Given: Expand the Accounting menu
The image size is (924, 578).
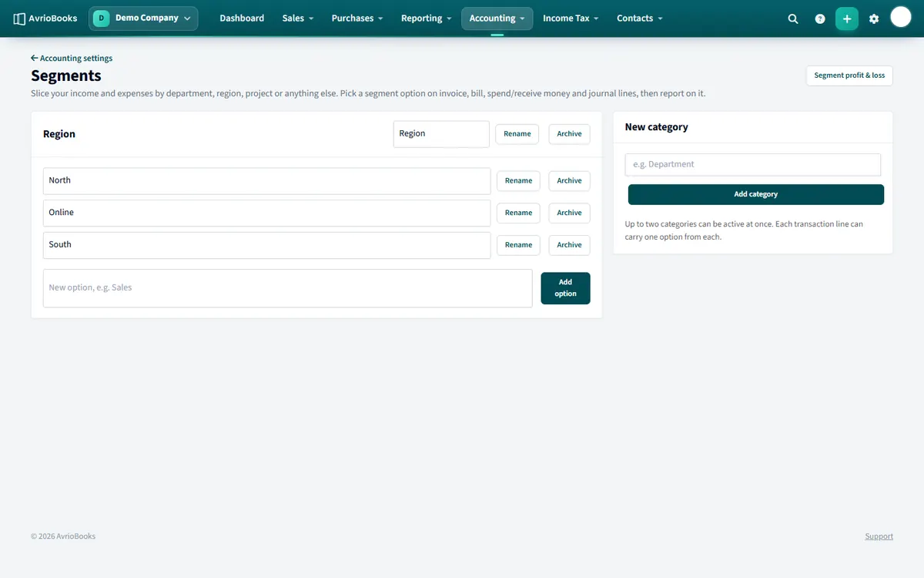Looking at the screenshot, I should coord(497,18).
